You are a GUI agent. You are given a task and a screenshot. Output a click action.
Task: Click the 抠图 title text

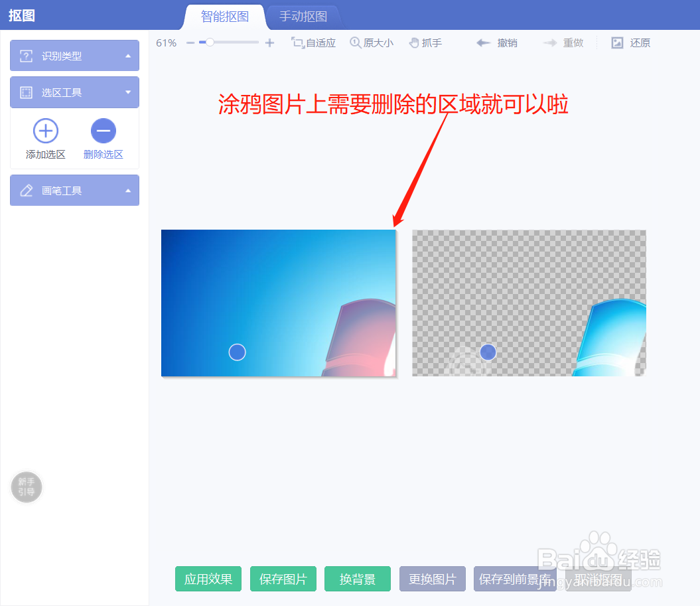point(21,16)
